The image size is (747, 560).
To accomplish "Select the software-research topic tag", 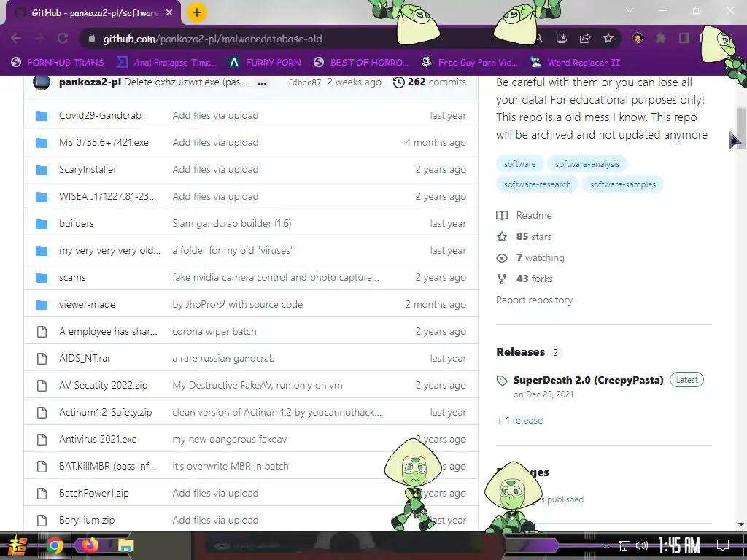I will click(537, 184).
